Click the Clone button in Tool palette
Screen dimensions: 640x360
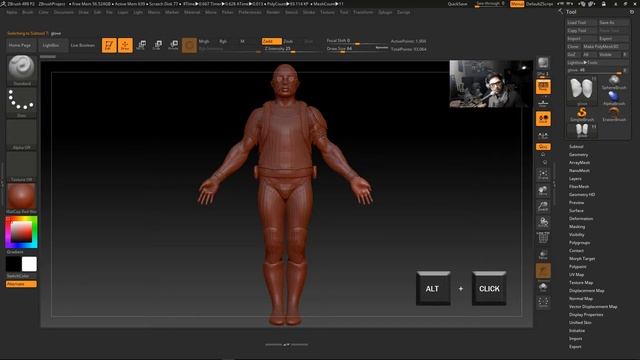coord(573,47)
